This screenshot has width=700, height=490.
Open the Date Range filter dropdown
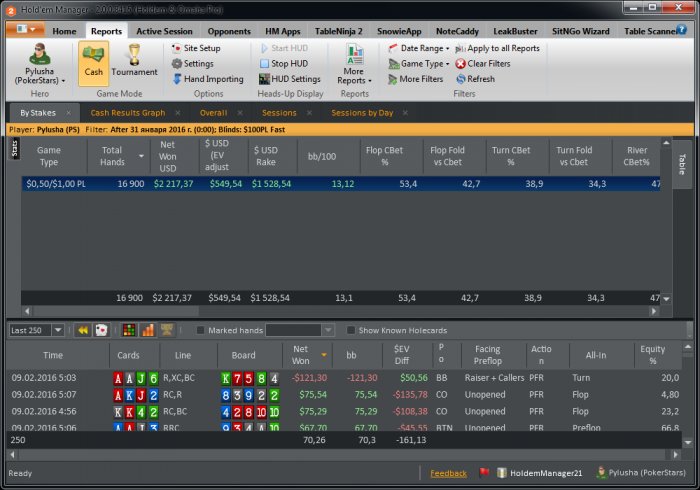(419, 48)
